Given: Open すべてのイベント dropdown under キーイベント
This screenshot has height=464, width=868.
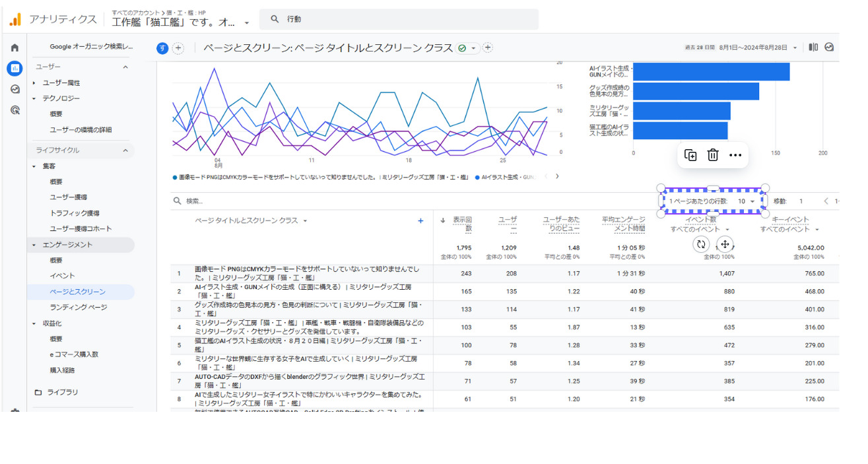Looking at the screenshot, I should tap(789, 230).
